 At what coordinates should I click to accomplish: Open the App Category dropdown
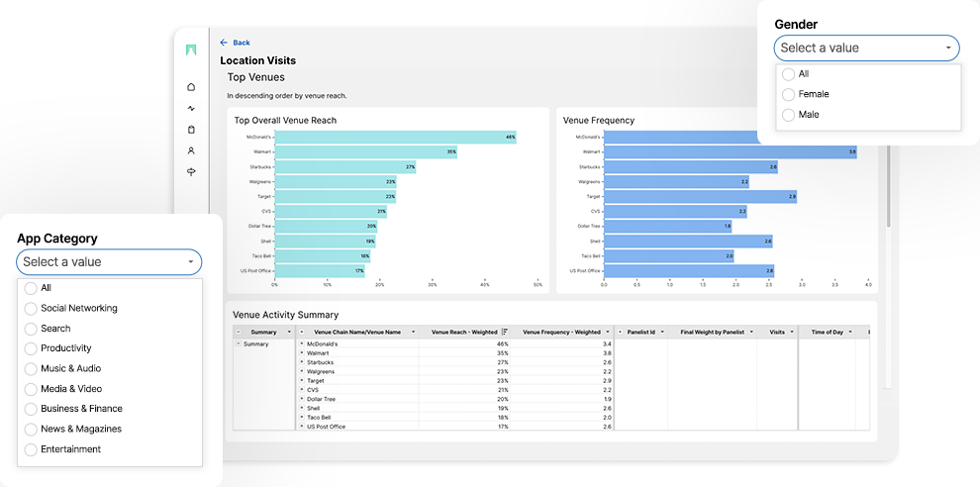pos(109,262)
